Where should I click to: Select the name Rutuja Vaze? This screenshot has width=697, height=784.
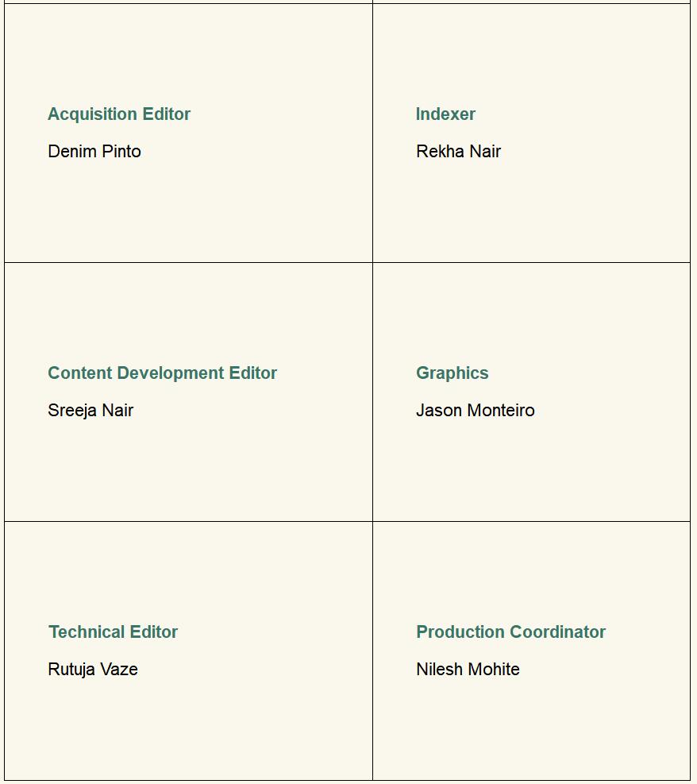pos(93,670)
